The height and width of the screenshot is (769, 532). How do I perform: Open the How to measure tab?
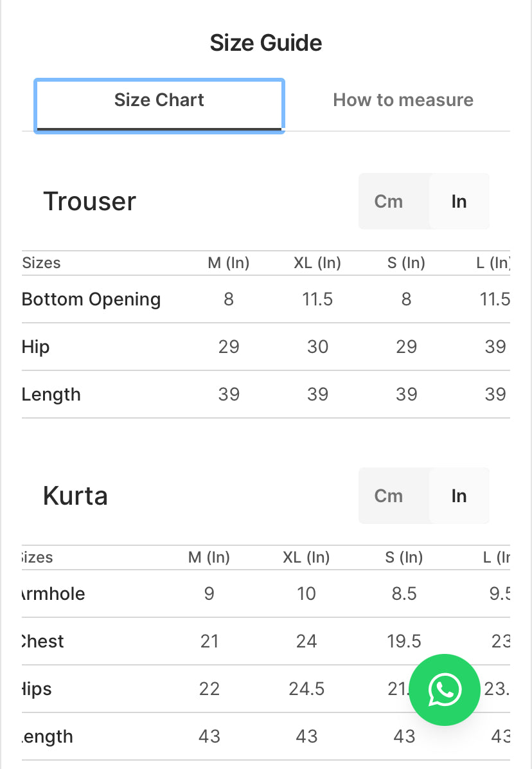403,100
